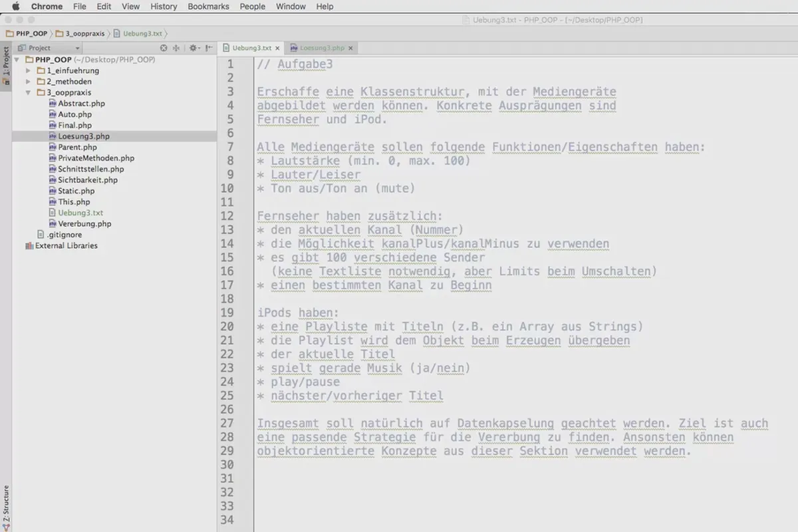Select This.php in the project tree
The height and width of the screenshot is (532, 798).
(x=74, y=201)
